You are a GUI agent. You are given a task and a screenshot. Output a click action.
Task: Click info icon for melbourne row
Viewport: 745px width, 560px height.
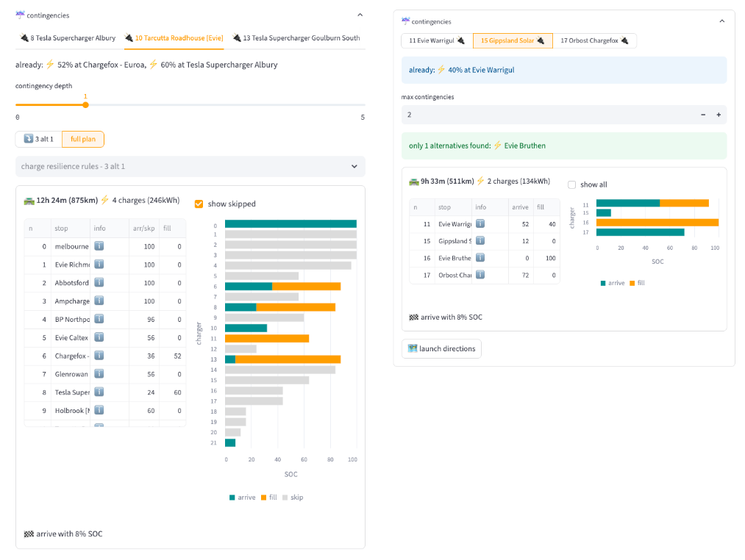point(99,246)
